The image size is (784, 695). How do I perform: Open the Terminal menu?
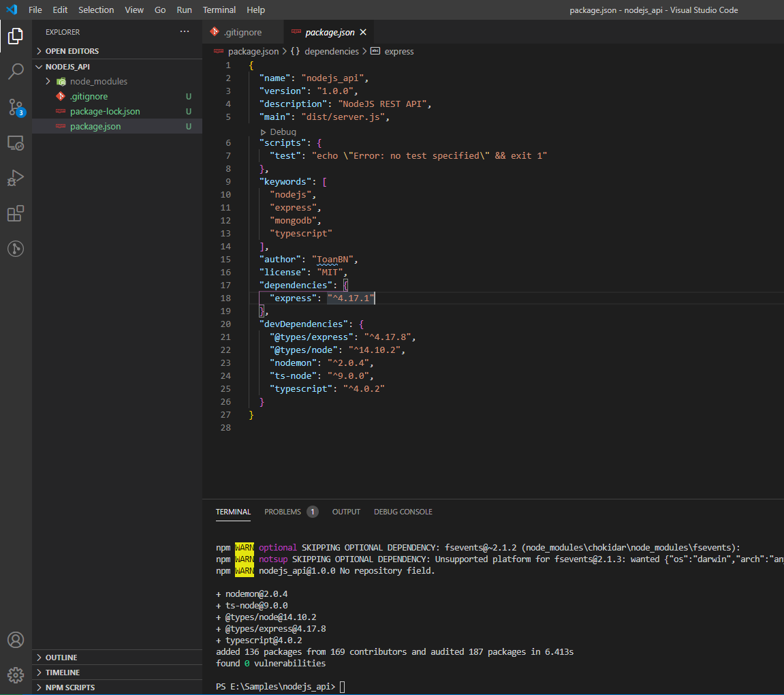(219, 10)
